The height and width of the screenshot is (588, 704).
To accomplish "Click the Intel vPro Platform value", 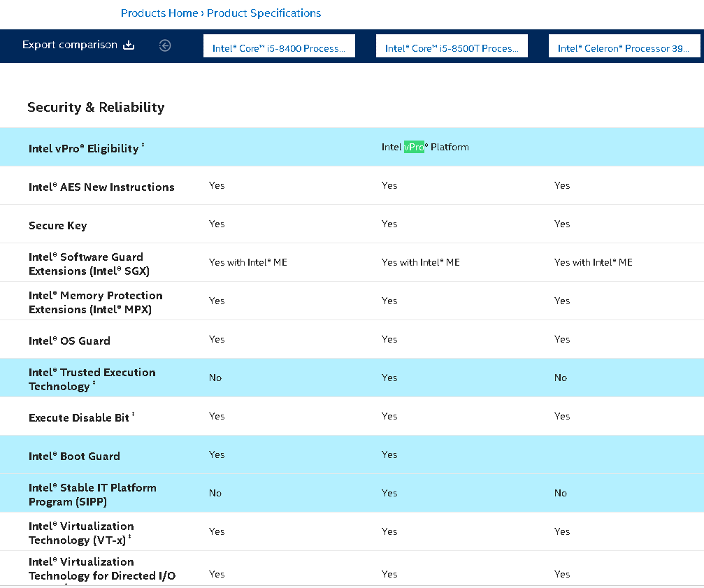I will click(425, 148).
